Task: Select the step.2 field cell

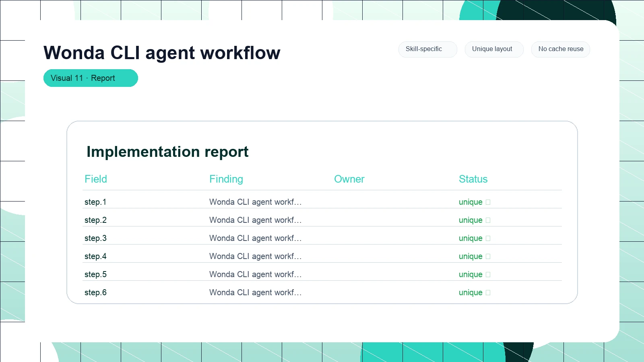Action: coord(95,220)
